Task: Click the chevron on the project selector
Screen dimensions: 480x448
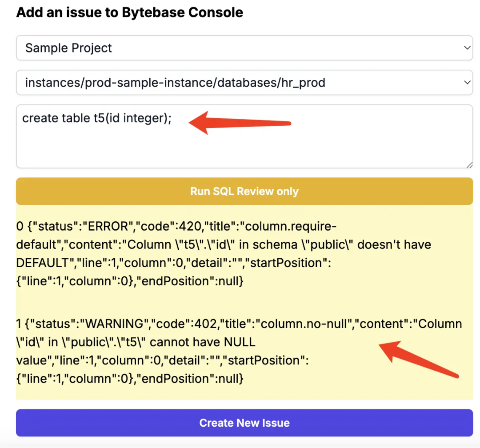Action: coord(467,48)
